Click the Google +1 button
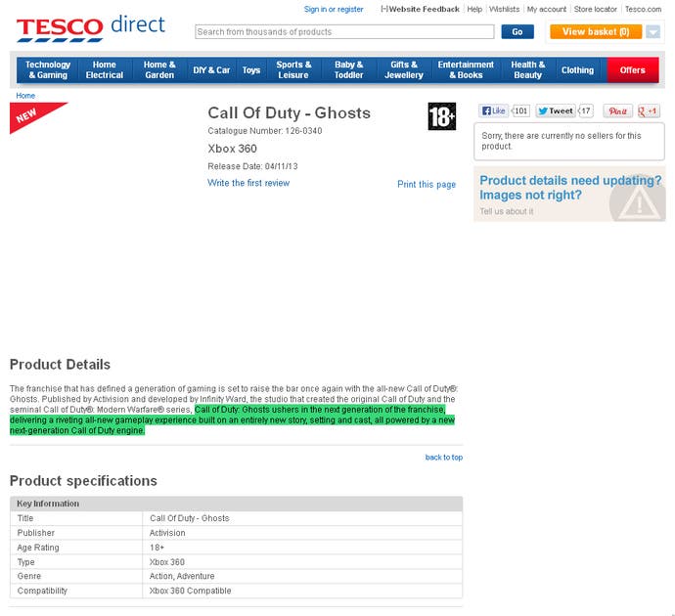The height and width of the screenshot is (616, 675). pyautogui.click(x=649, y=111)
